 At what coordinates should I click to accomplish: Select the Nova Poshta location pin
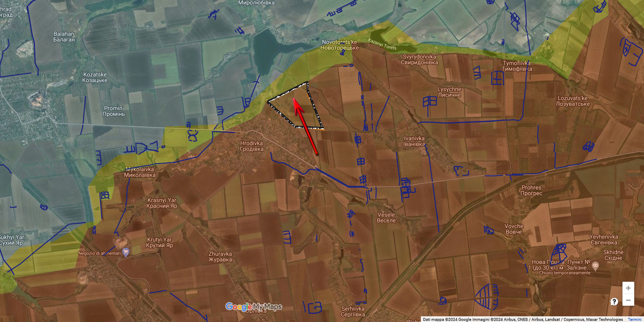pos(595,266)
